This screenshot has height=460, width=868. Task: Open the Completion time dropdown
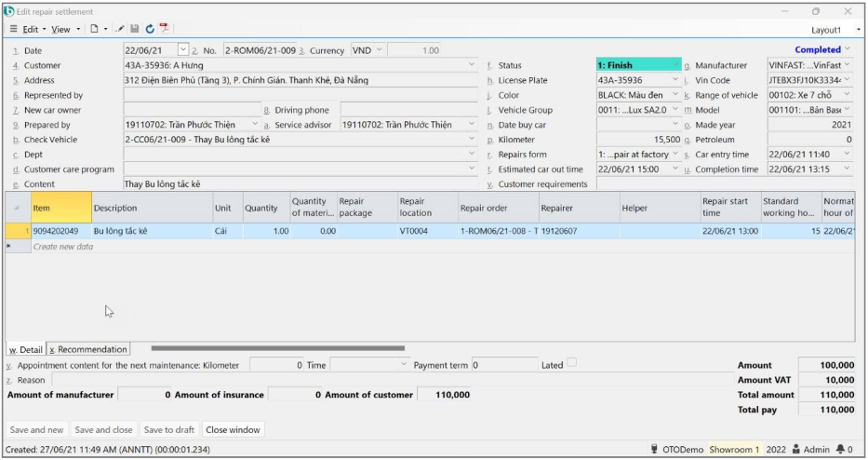coord(847,169)
